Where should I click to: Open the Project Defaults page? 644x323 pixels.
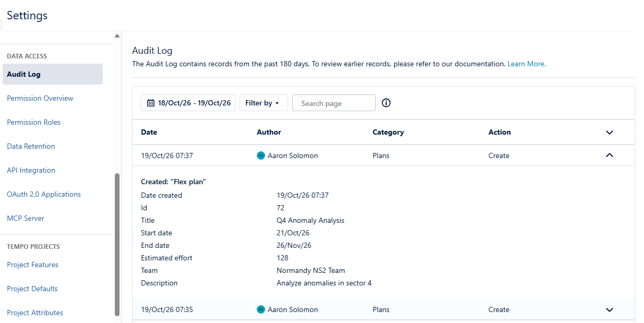(x=32, y=289)
